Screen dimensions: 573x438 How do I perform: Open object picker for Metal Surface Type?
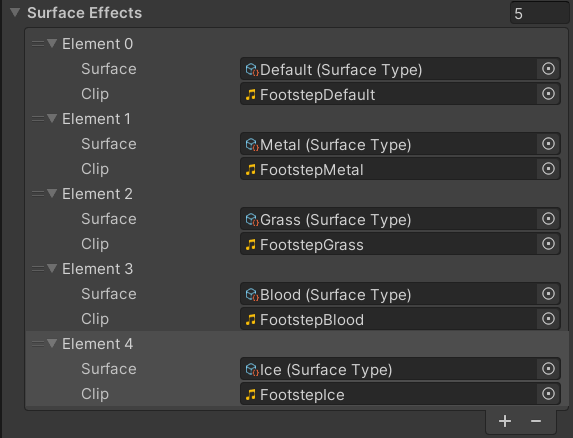pos(548,144)
